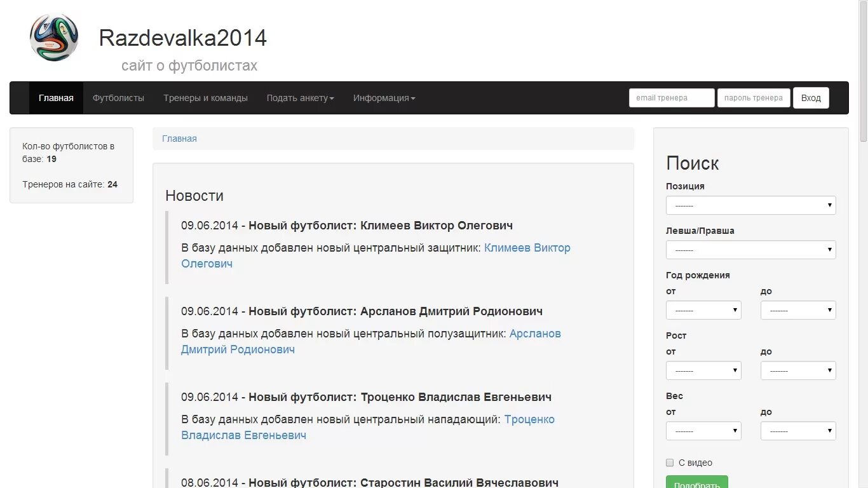
Task: Click the Подобрать search button
Action: coord(696,484)
